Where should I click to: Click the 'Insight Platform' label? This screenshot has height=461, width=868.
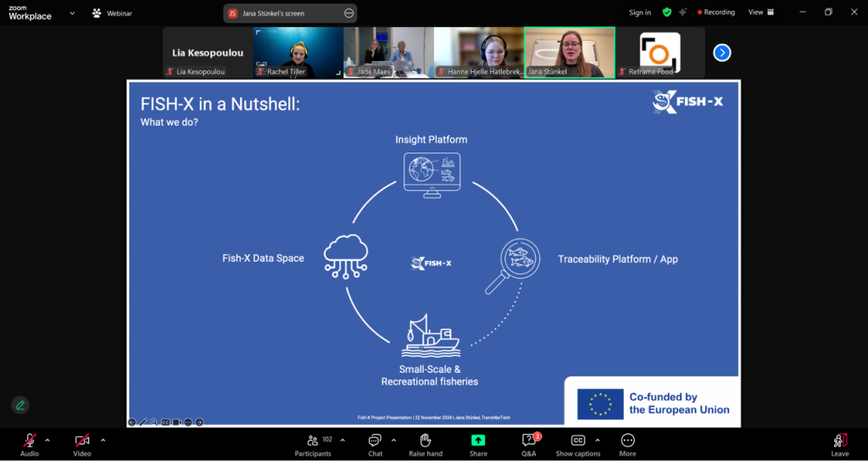(431, 140)
